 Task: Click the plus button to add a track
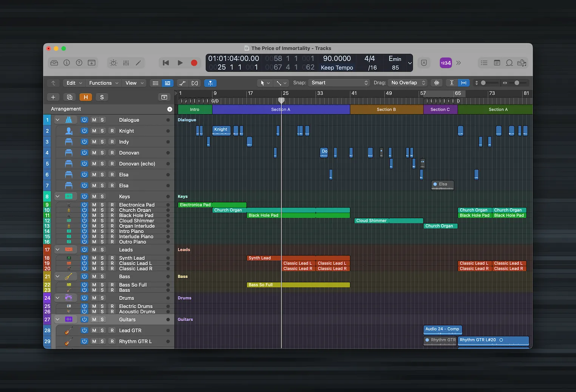[53, 97]
